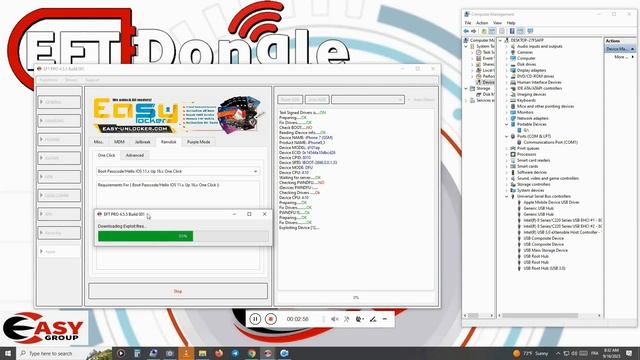
Task: Open Telegram from the taskbar
Action: tap(236, 353)
